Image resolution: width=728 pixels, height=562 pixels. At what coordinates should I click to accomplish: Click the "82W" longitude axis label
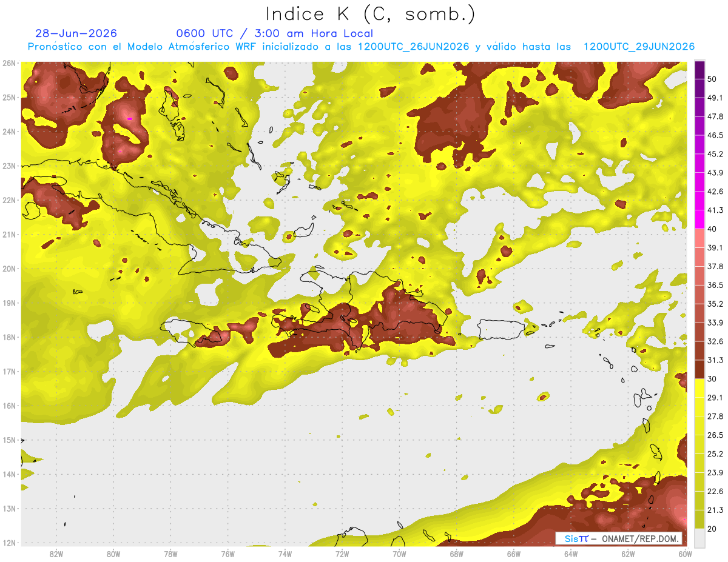pos(56,554)
